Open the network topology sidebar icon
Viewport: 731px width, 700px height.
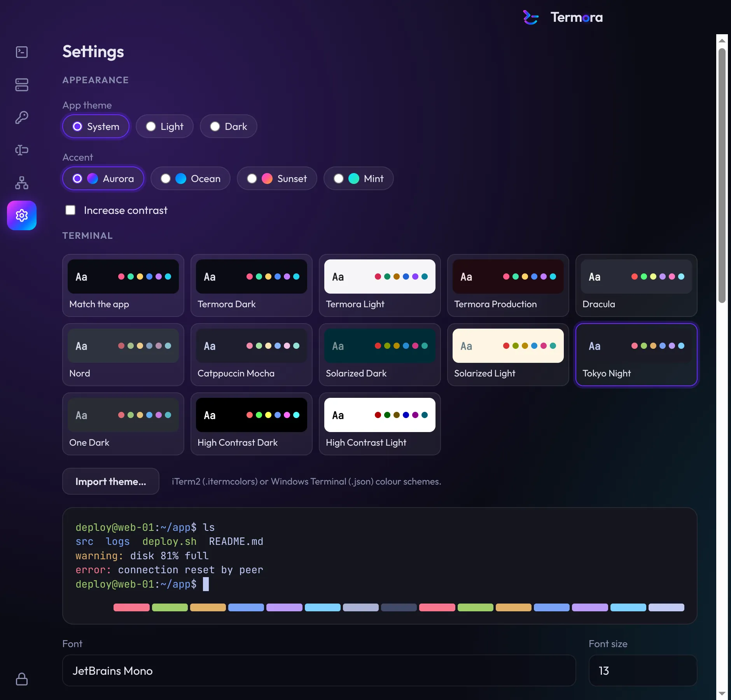(22, 183)
